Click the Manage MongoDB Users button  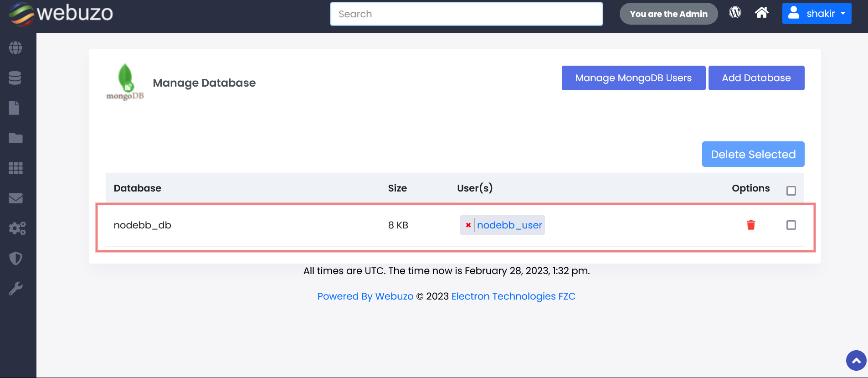coord(633,78)
